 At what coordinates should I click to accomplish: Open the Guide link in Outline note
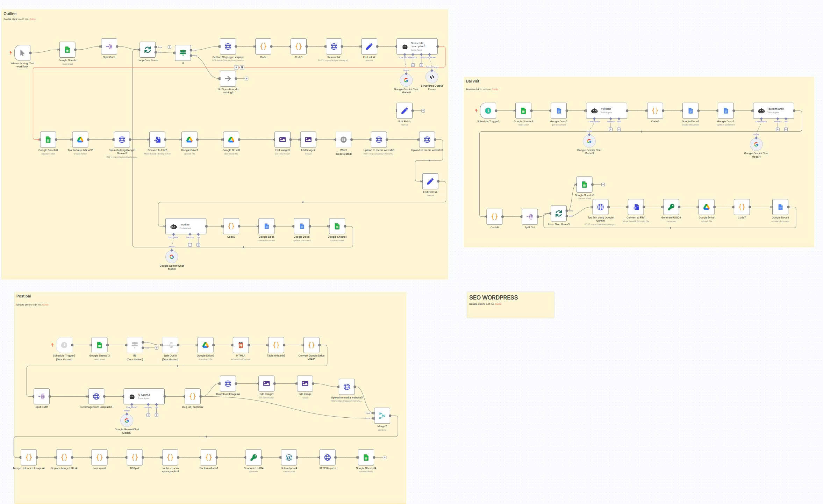[33, 19]
